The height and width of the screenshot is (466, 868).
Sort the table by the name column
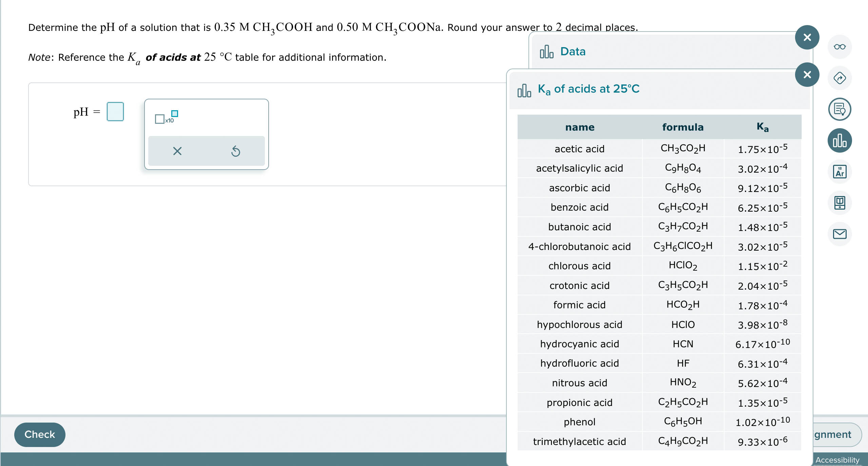[580, 127]
